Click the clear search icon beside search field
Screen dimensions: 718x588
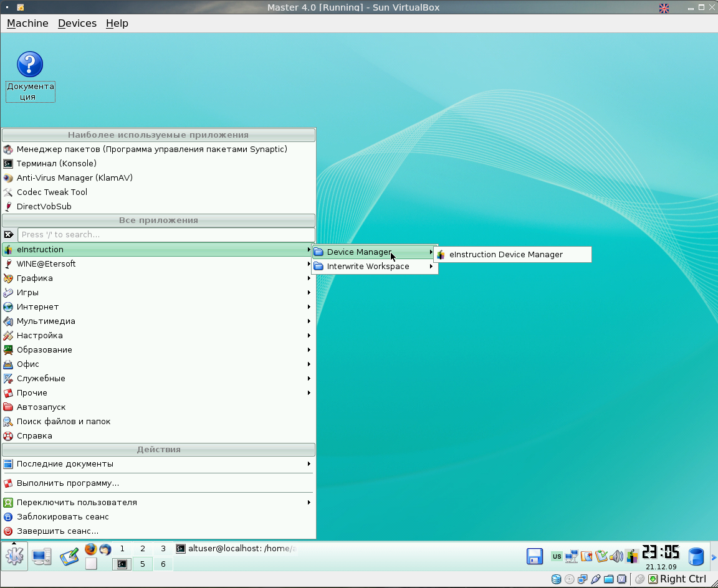[9, 235]
